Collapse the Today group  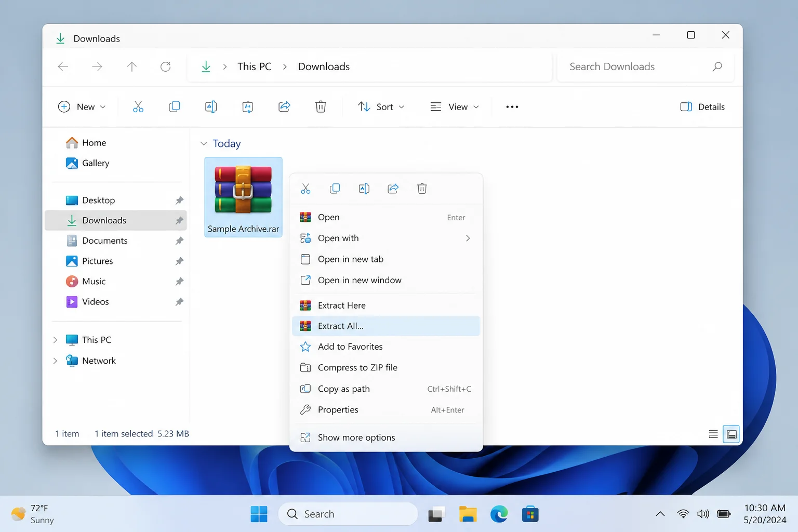(x=204, y=143)
